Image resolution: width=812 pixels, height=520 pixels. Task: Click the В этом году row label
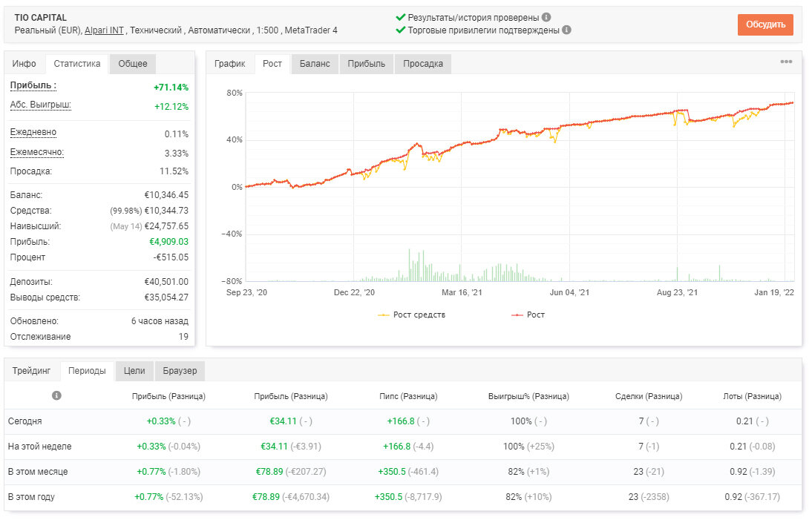[31, 497]
